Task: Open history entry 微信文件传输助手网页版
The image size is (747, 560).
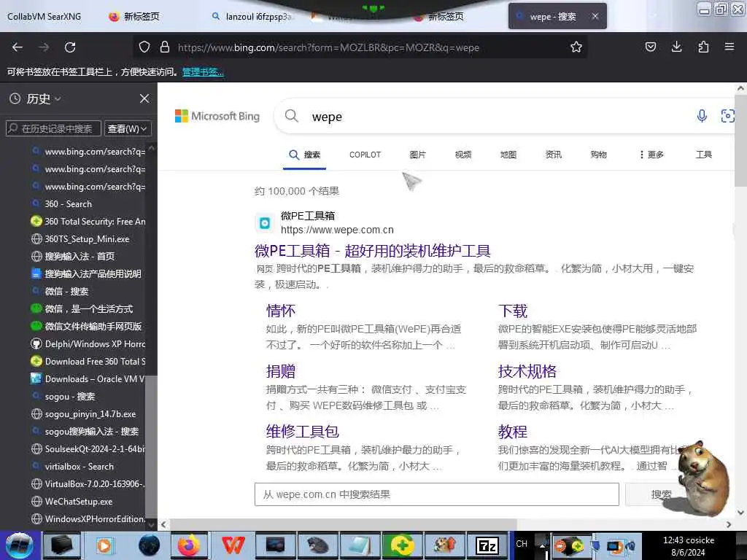Action: (88, 326)
